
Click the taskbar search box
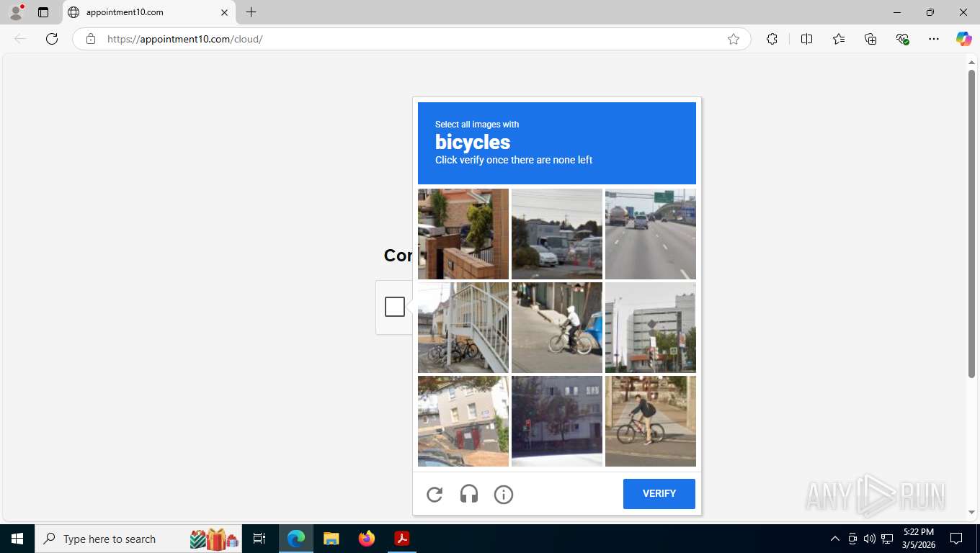137,539
